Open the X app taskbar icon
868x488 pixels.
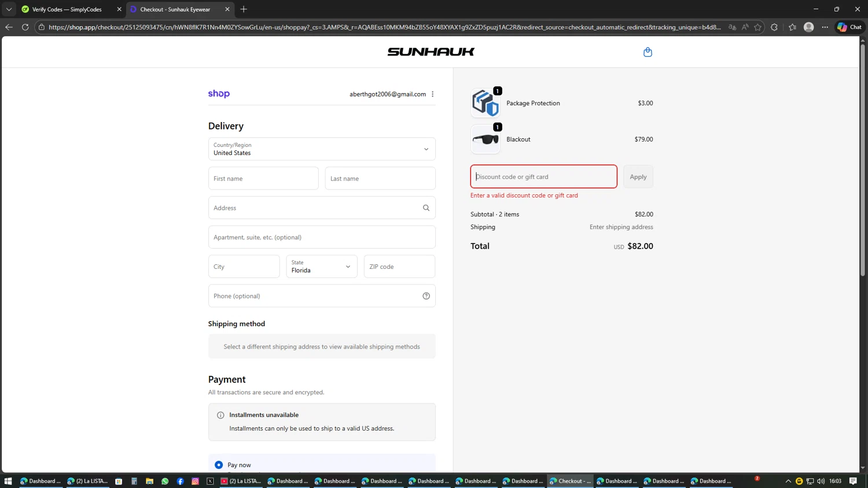[210, 481]
